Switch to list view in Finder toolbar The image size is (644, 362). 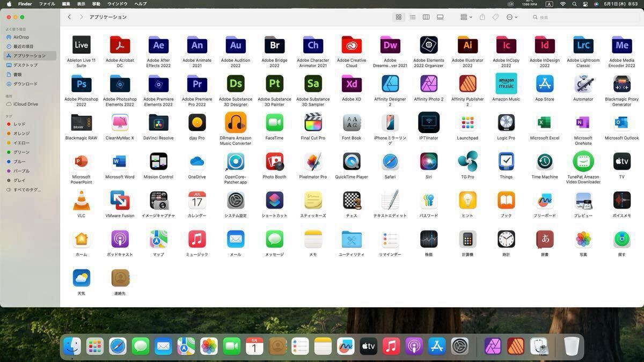[x=412, y=17]
